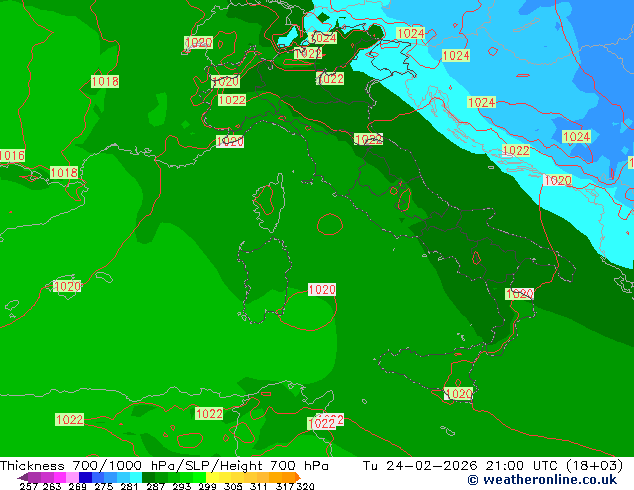Click the 1024 label over the Alps on cyan
Image resolution: width=634 pixels, height=490 pixels.
(x=323, y=38)
